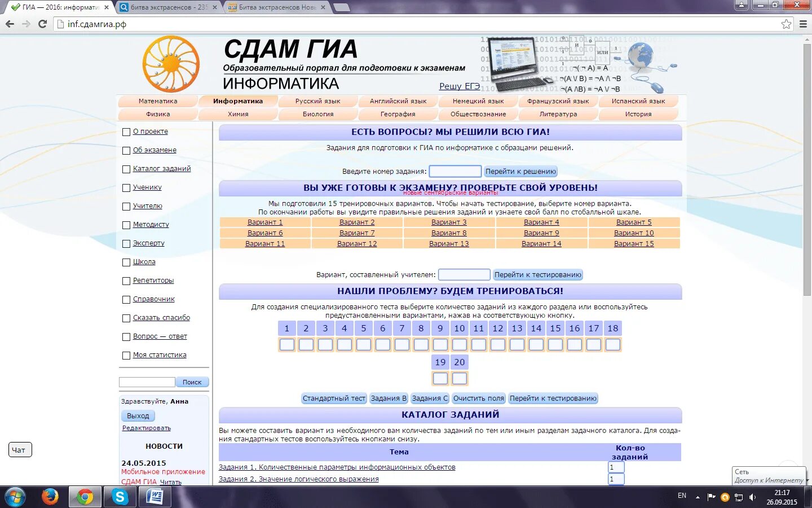Image resolution: width=812 pixels, height=508 pixels.
Task: Tick the checkbox next to О проекте
Action: (126, 132)
